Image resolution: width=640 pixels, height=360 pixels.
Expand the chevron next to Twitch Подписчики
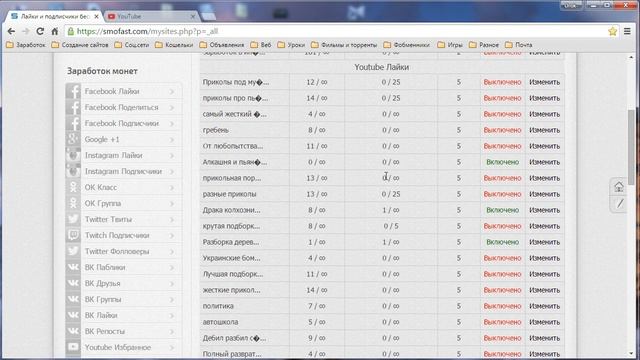[x=172, y=236]
